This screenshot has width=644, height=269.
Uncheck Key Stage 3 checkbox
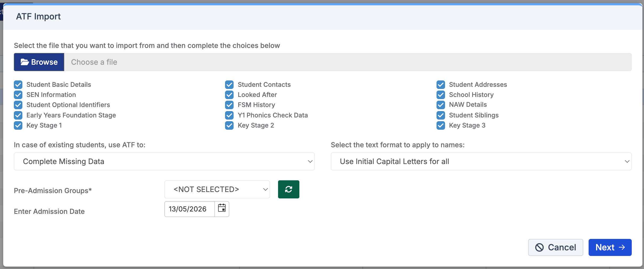click(441, 125)
